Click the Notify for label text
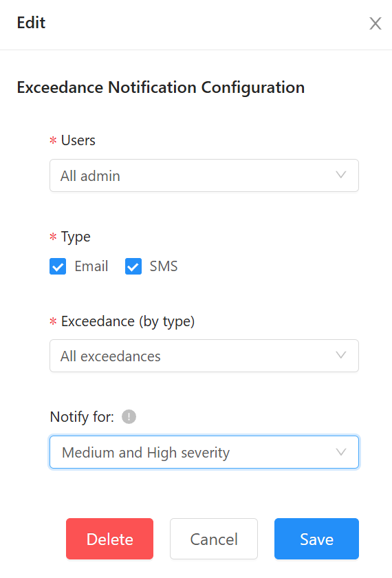392x578 pixels. [82, 417]
